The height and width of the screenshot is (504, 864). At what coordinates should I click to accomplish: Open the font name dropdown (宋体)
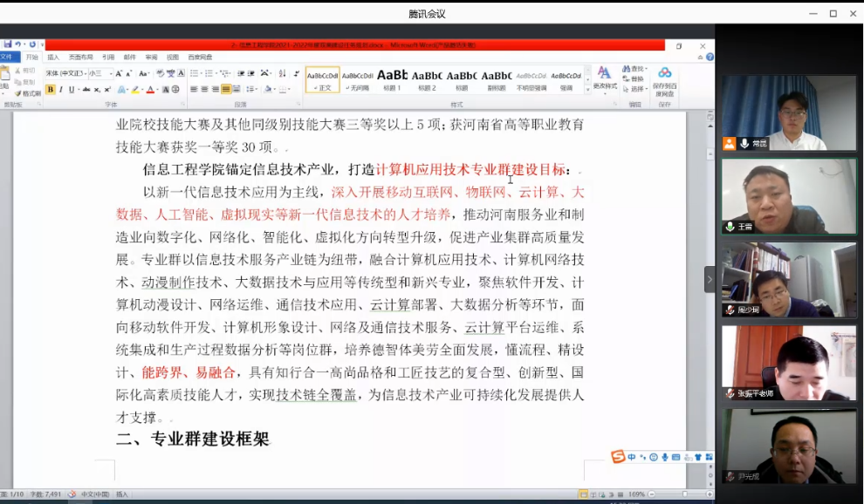[x=66, y=74]
